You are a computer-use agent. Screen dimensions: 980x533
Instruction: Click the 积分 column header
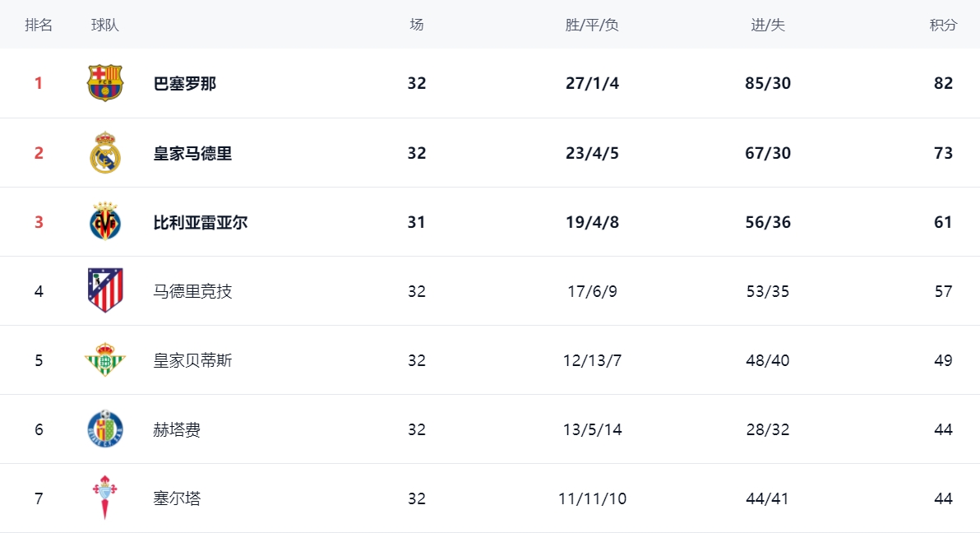(943, 25)
